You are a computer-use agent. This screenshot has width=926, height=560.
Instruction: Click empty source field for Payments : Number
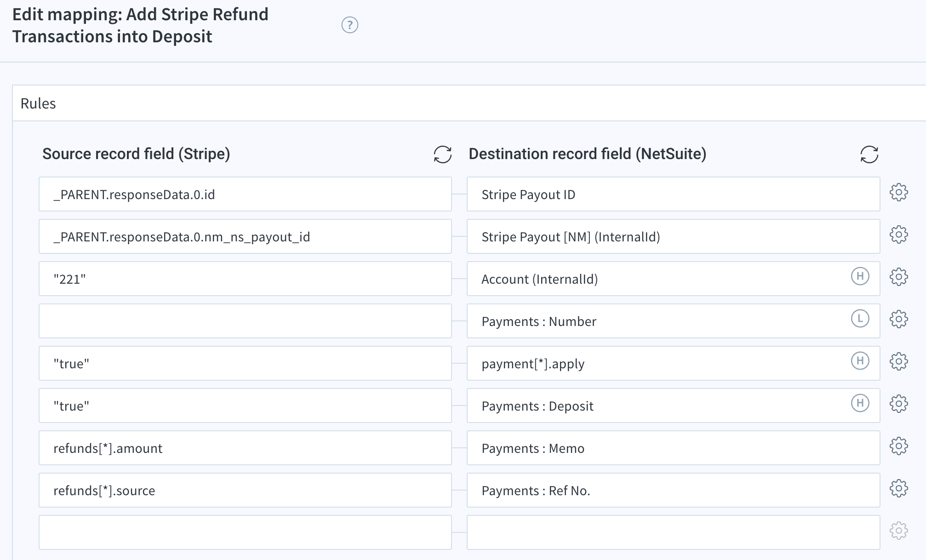(x=245, y=321)
